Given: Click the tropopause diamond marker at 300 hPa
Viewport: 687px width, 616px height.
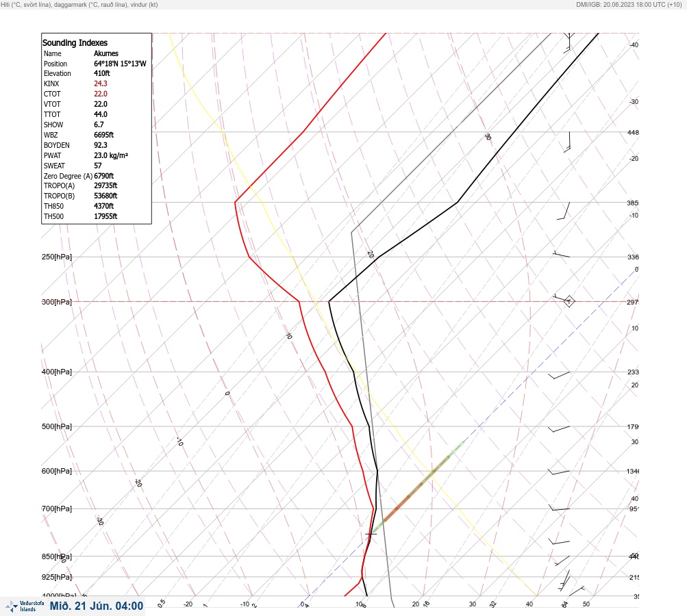Looking at the screenshot, I should tap(569, 302).
